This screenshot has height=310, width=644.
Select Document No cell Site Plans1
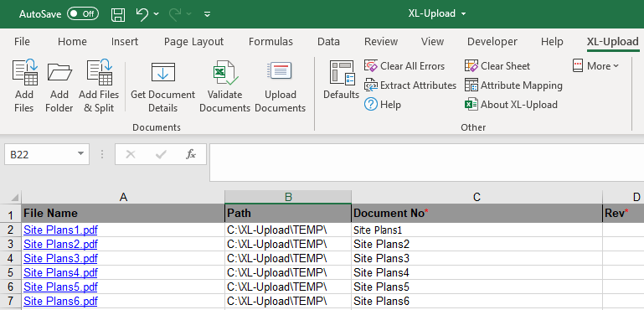(x=477, y=230)
